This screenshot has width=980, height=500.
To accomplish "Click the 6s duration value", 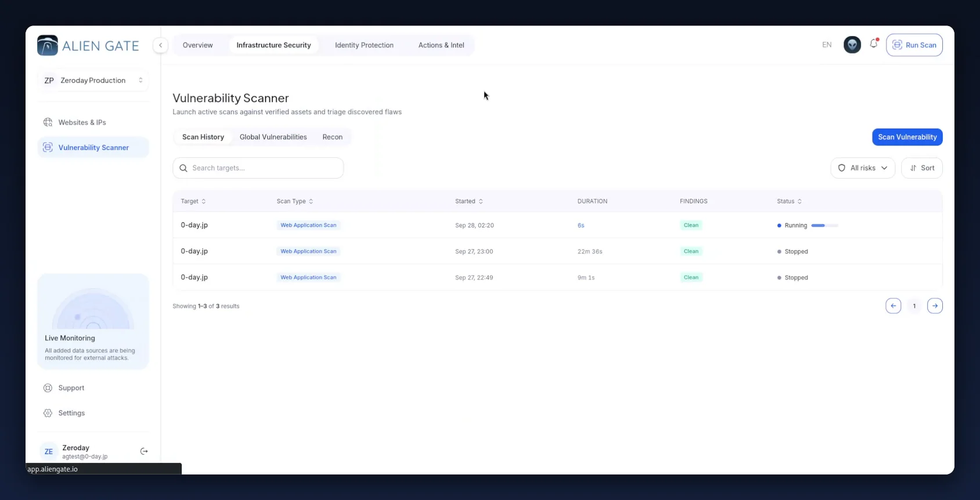I will (581, 225).
